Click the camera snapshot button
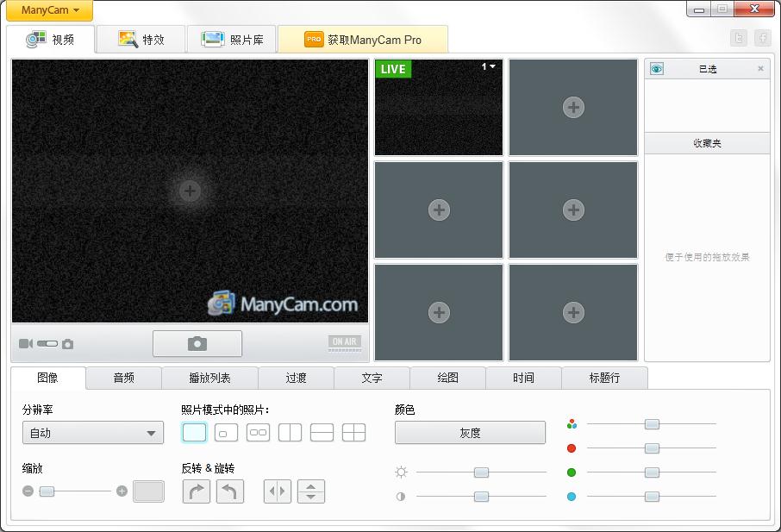 197,343
